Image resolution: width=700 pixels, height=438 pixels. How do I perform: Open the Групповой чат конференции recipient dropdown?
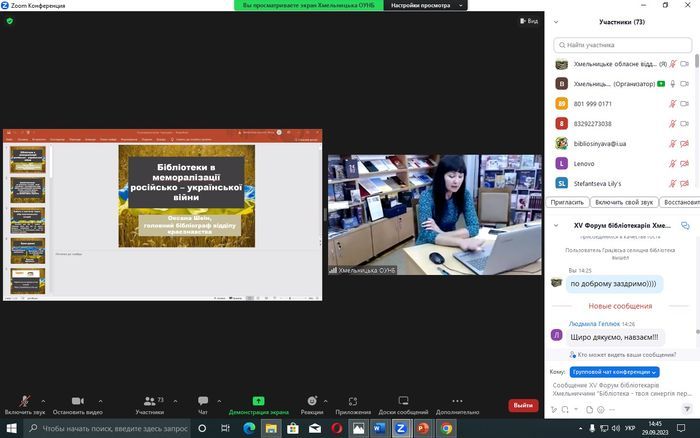615,372
